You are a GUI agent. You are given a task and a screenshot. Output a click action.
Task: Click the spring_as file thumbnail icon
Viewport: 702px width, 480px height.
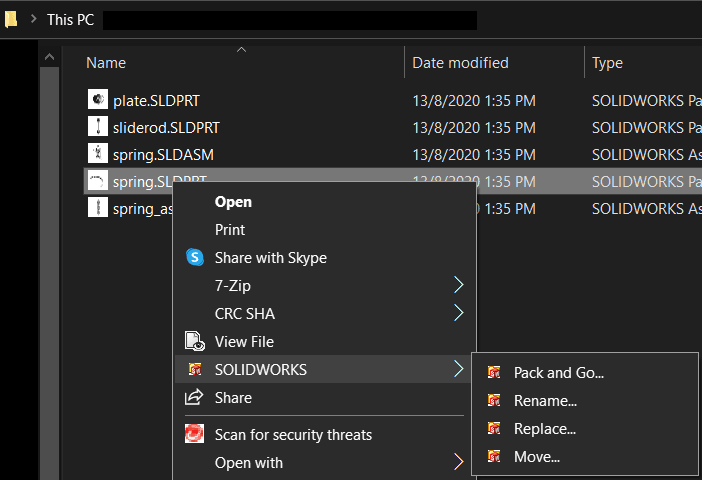[98, 207]
